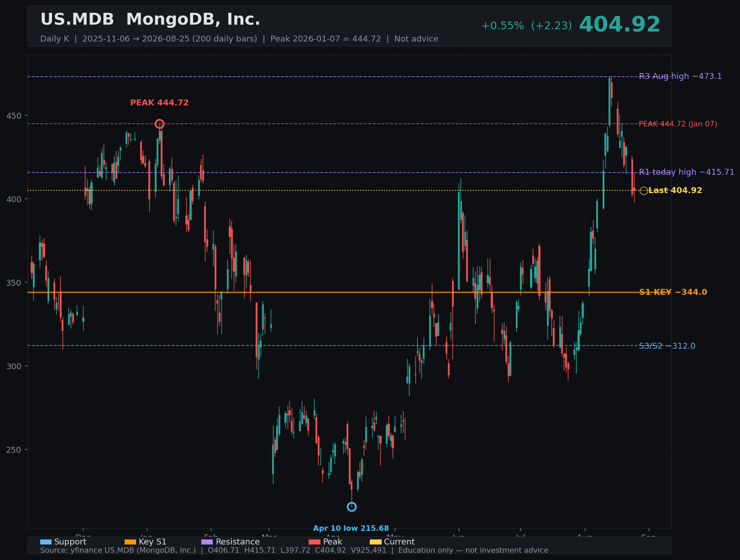Click the 'Last 404.92' label

(x=675, y=190)
